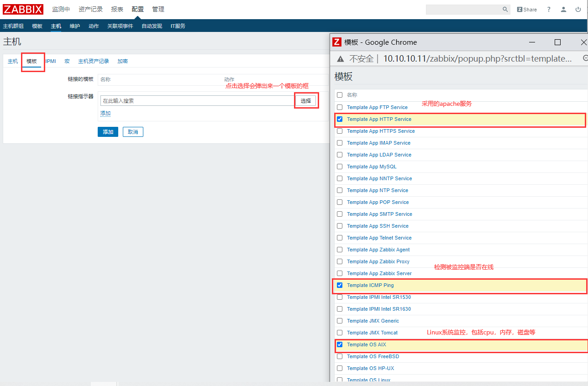The height and width of the screenshot is (386, 588).
Task: Click the Zabbix favicon in popup title bar
Action: [337, 42]
